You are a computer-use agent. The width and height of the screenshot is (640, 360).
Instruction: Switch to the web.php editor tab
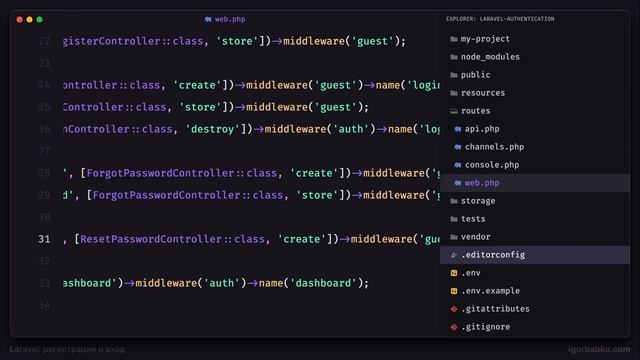click(225, 19)
